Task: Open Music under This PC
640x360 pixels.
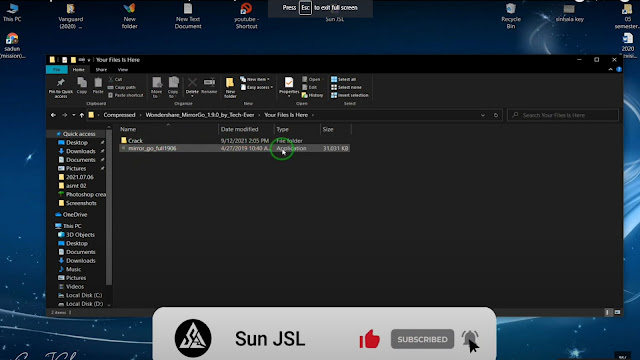Action: [73, 269]
